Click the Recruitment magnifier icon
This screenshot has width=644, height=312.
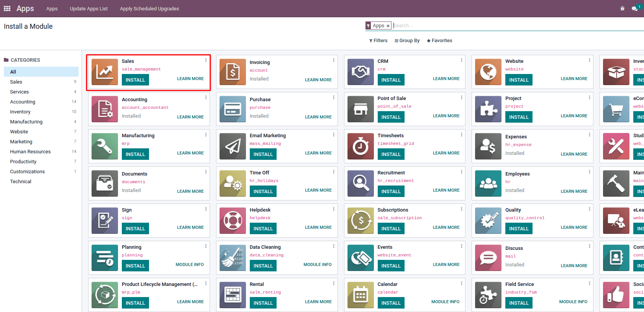[361, 183]
